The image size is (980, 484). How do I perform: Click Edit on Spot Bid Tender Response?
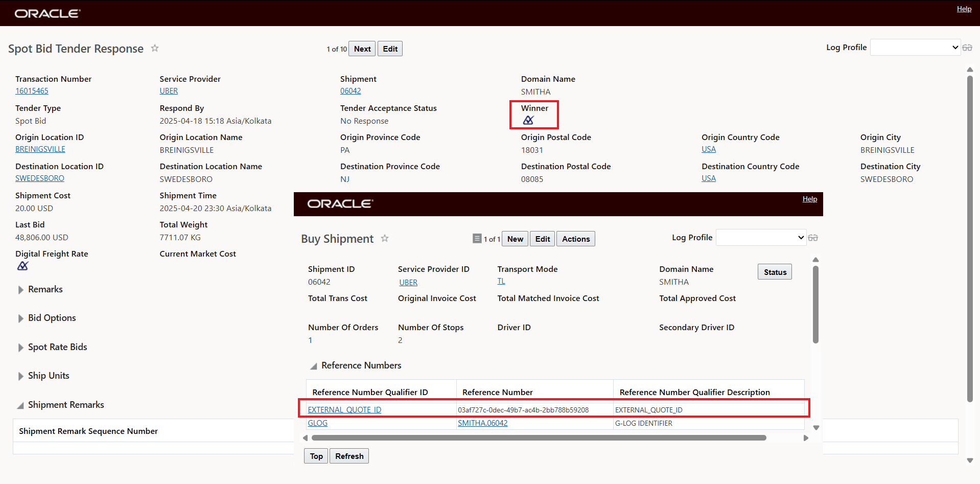(390, 49)
